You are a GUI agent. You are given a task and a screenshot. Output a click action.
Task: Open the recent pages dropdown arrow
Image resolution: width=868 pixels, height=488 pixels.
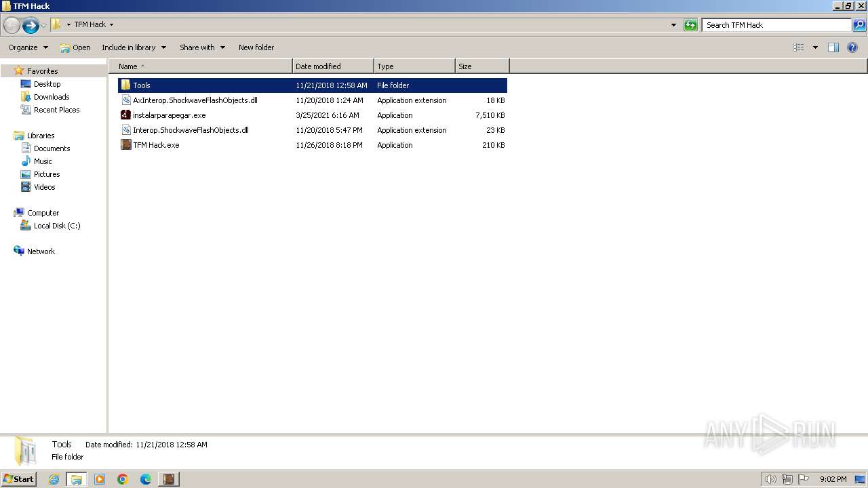(44, 25)
